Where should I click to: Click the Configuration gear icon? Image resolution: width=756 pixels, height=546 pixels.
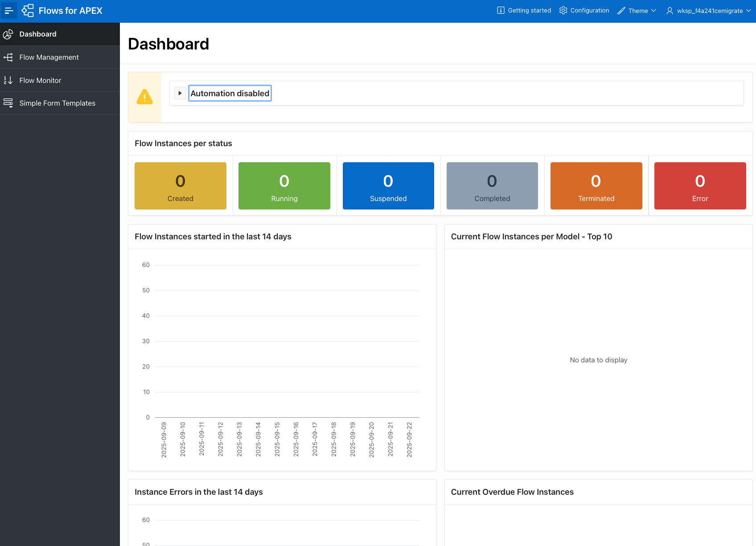563,10
